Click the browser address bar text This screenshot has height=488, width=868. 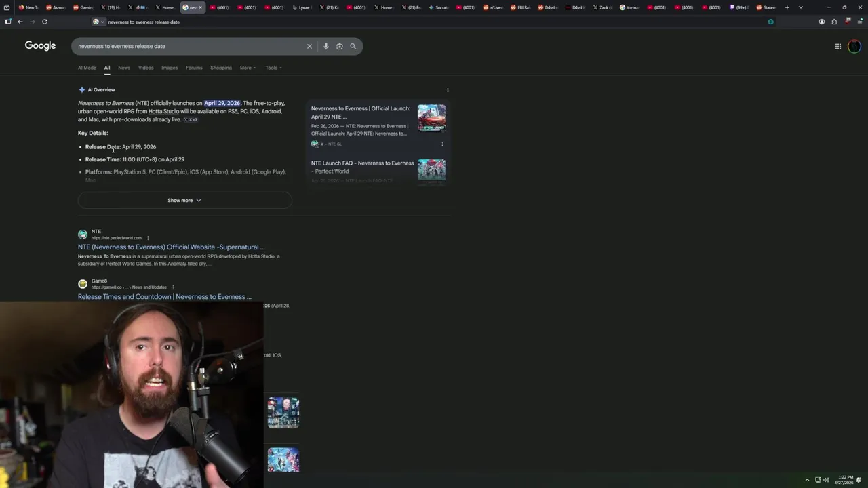(144, 22)
